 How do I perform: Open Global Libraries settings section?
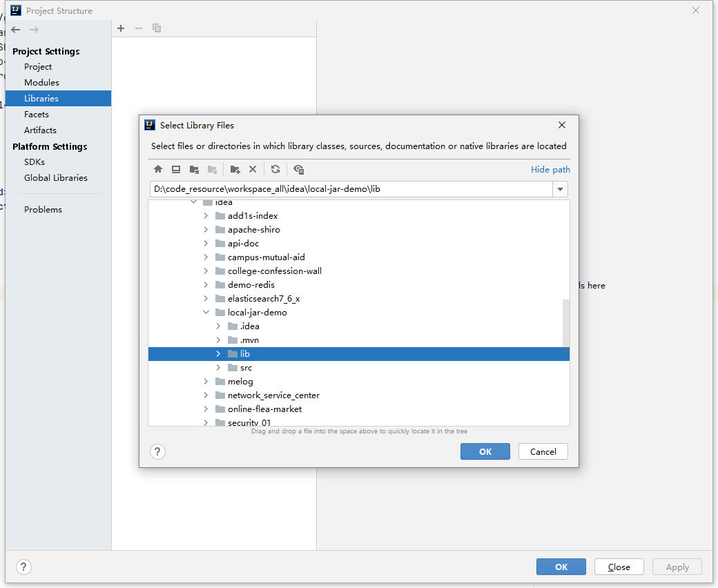click(56, 178)
